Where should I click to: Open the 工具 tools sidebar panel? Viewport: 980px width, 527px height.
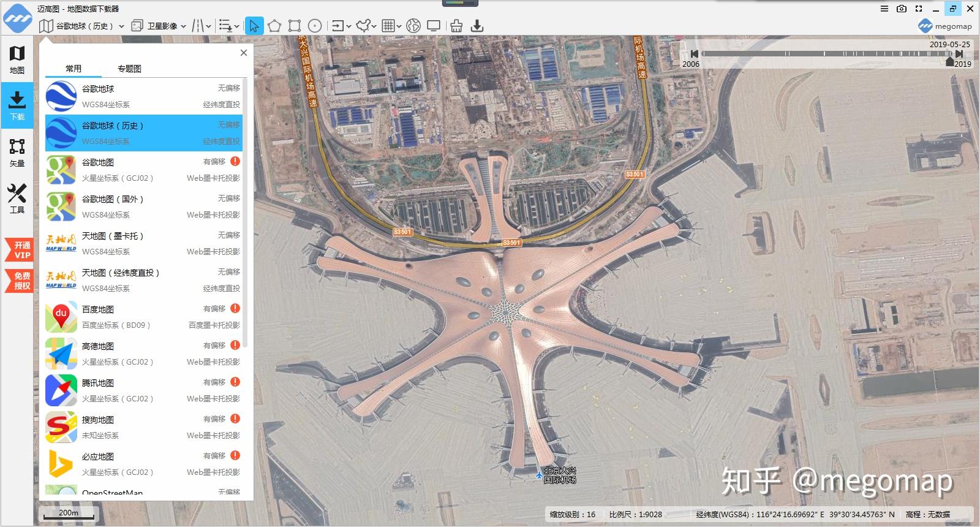pos(17,199)
